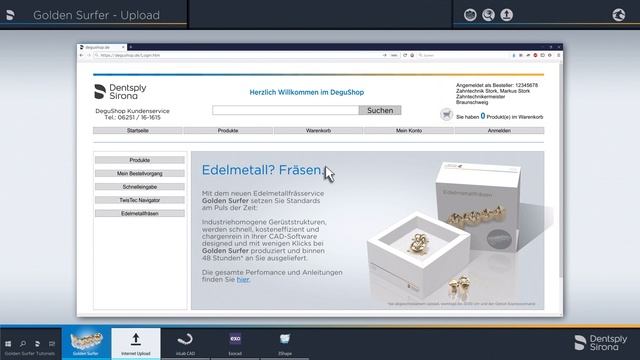
Task: Click the browser downloads arrow icon
Action: (513, 55)
